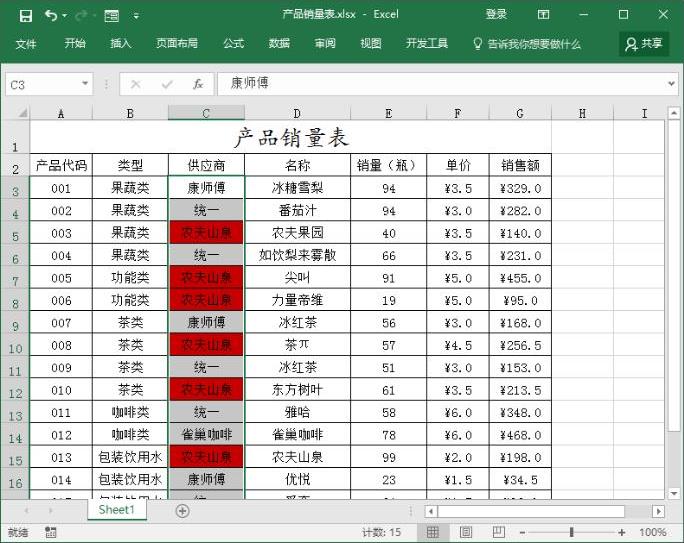This screenshot has height=543, width=684.
Task: Switch to the 数据 tab
Action: coord(279,43)
